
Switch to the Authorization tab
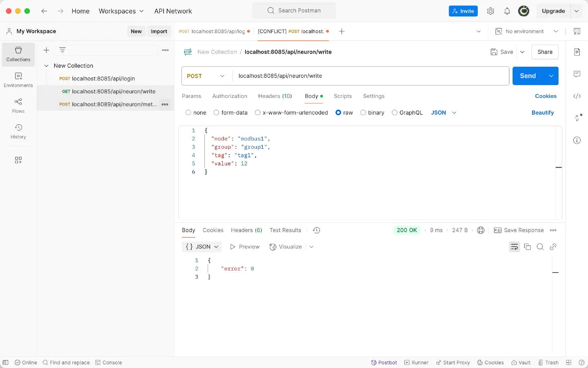pyautogui.click(x=230, y=96)
